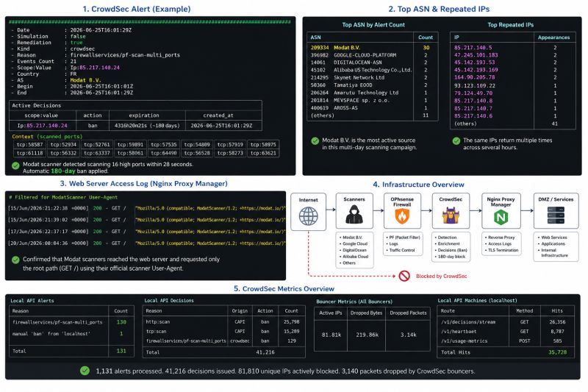Click Events Count value '21'

tap(73, 61)
